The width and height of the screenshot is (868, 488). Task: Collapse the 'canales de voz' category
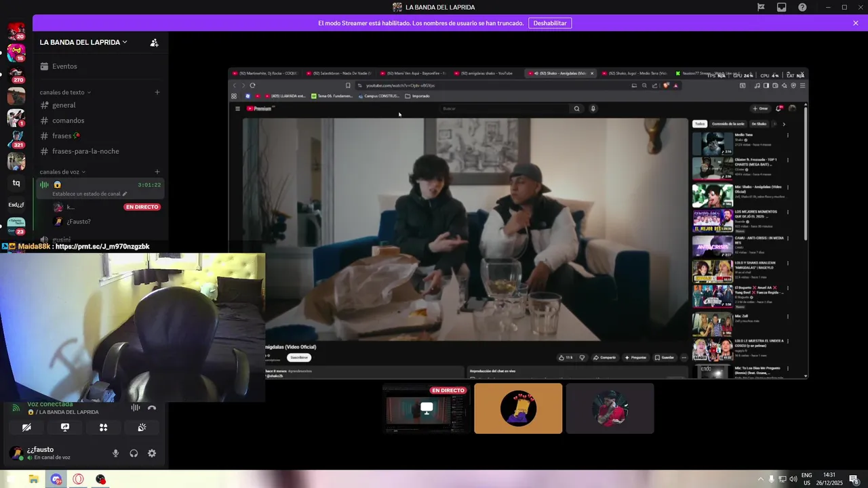[x=62, y=172]
